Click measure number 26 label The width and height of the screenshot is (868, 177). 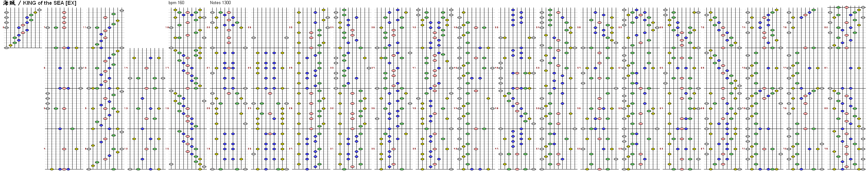249,27
